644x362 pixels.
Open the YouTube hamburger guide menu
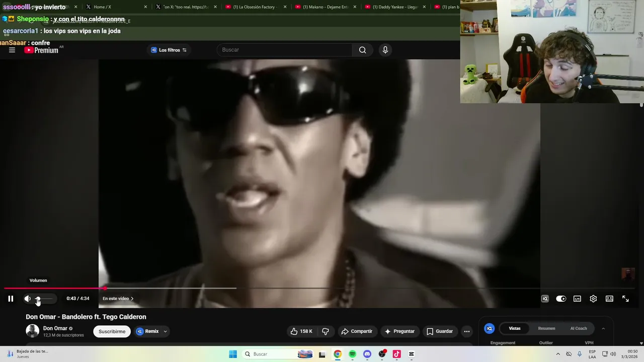tap(12, 50)
